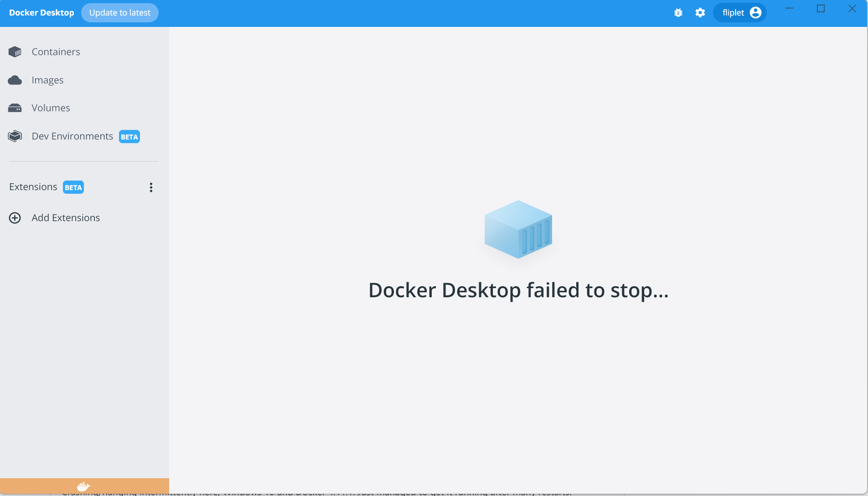This screenshot has width=868, height=496.
Task: Click the Docker Desktop title label
Action: click(41, 12)
